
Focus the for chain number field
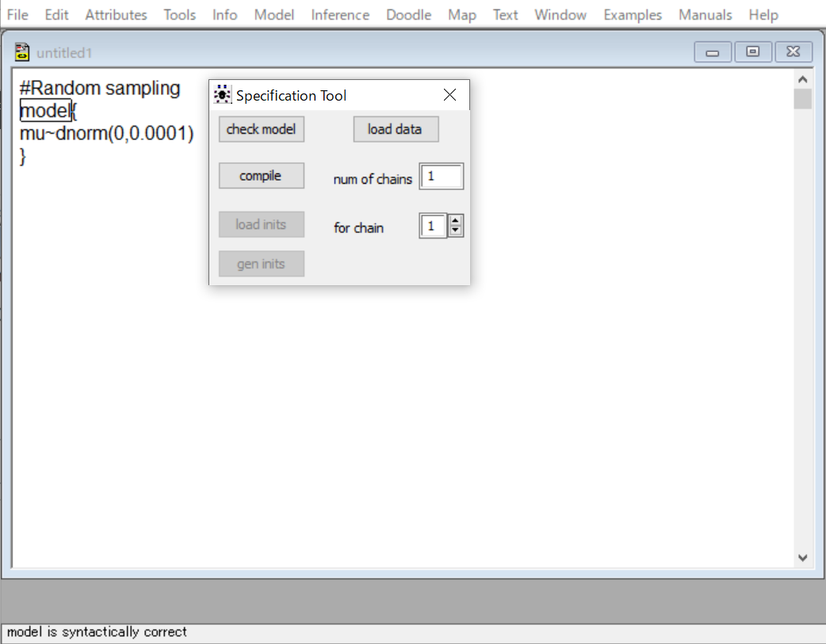pos(433,226)
